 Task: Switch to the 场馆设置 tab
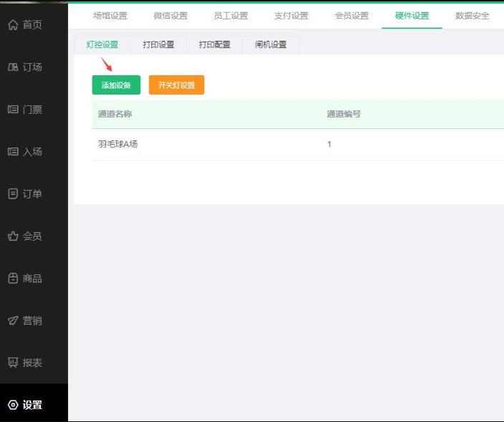[110, 16]
